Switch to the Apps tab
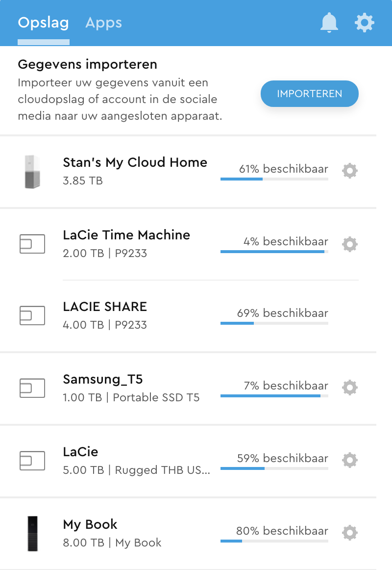The image size is (392, 570). coord(103,23)
